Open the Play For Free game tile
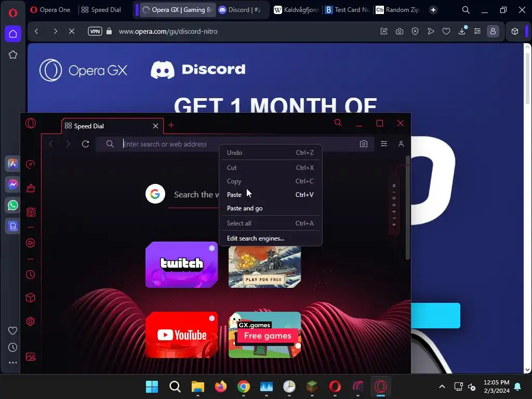The image size is (532, 399). point(264,267)
